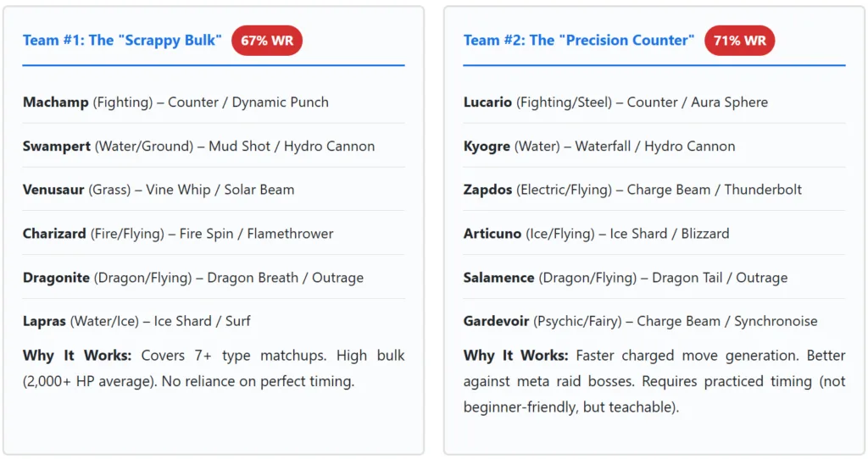Click the Charizard Fire Spin / Flamethrower entry
The width and height of the screenshot is (868, 459).
click(x=178, y=234)
